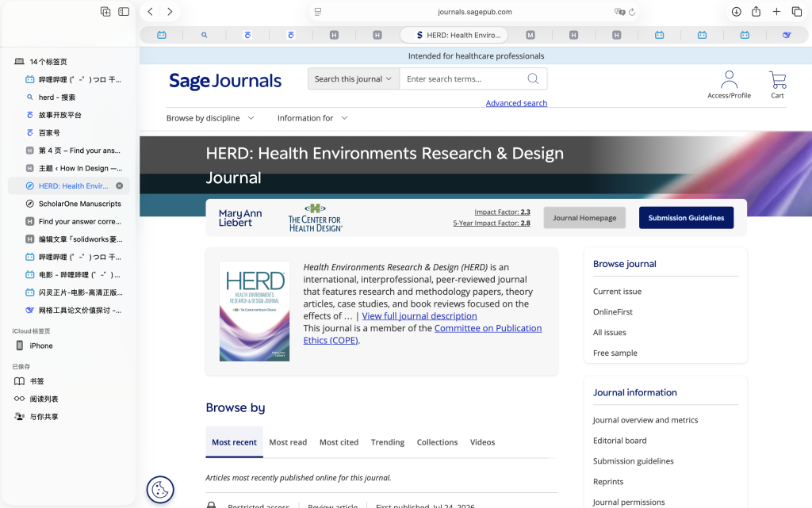Viewport: 812px width, 508px height.
Task: Expand the Search this journal dropdown
Action: click(x=354, y=78)
